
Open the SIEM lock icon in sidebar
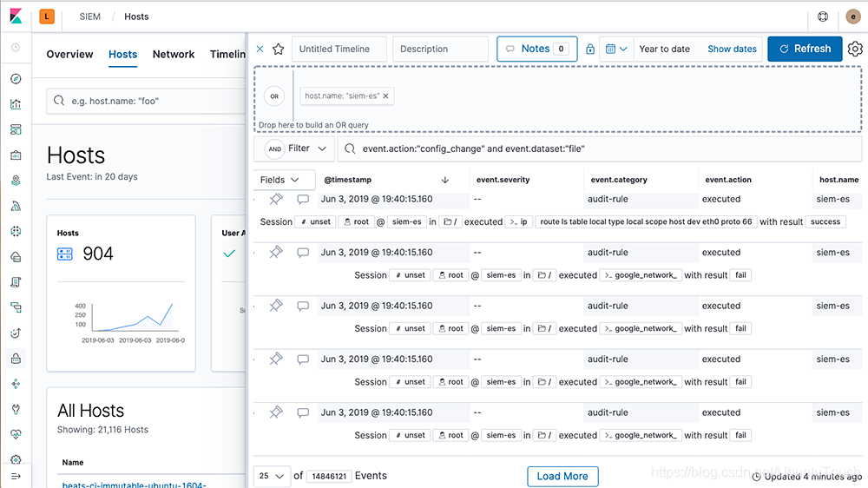point(16,359)
